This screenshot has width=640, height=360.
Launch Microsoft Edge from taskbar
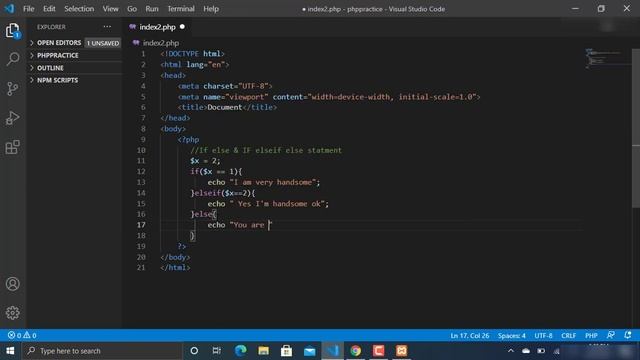tap(240, 351)
